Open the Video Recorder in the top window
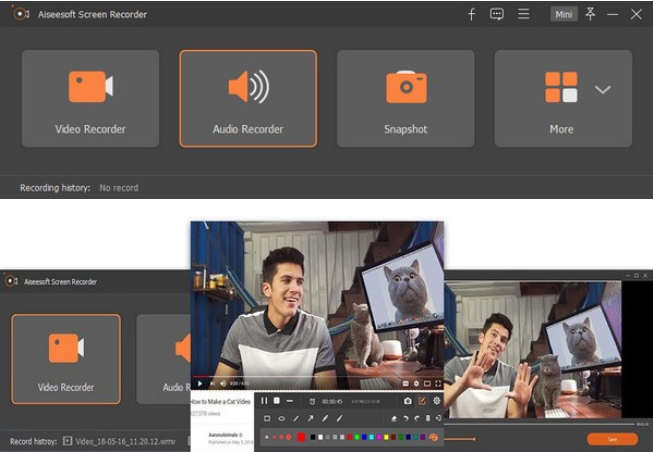653x452 pixels. 90,98
